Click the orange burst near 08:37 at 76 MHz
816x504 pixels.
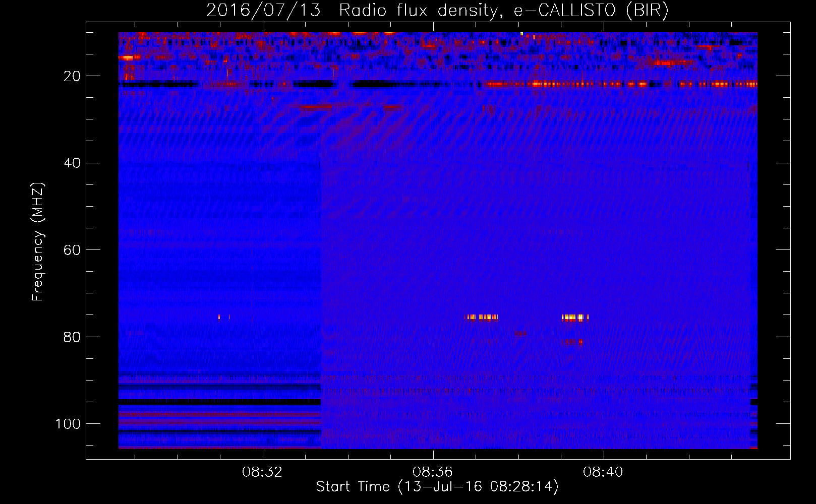(x=482, y=317)
